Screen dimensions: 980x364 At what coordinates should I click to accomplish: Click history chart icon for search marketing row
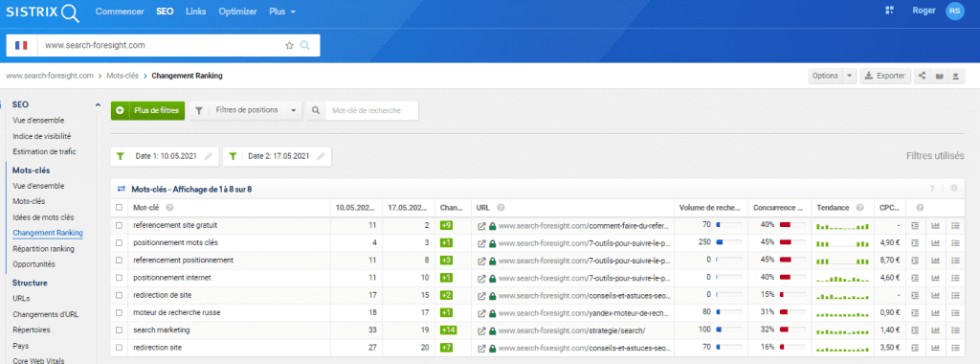click(936, 330)
